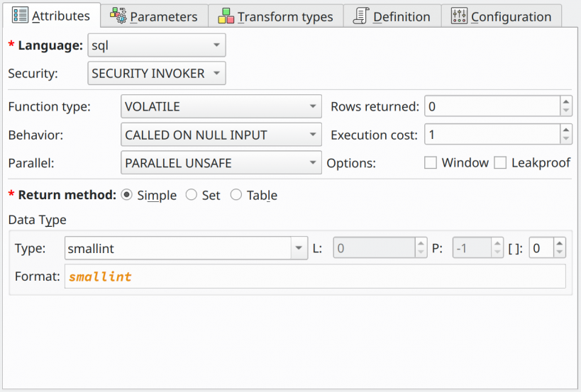Open the Language dropdown showing sql

click(157, 45)
